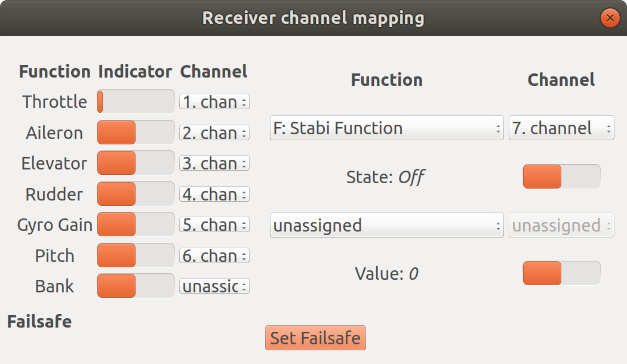Image resolution: width=627 pixels, height=364 pixels.
Task: Open the Gyro Gain channel dropdown
Action: [214, 225]
